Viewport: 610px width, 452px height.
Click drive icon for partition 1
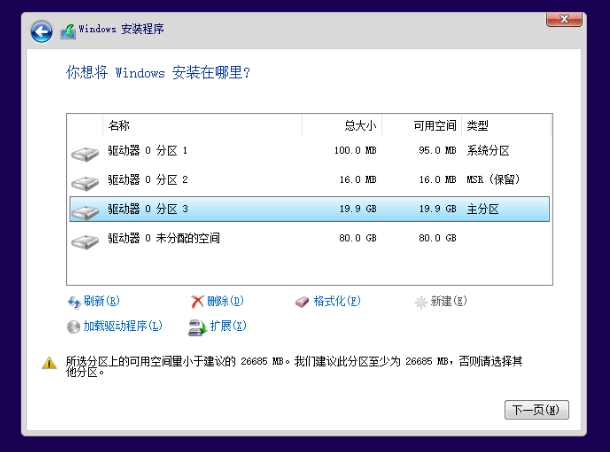[85, 153]
